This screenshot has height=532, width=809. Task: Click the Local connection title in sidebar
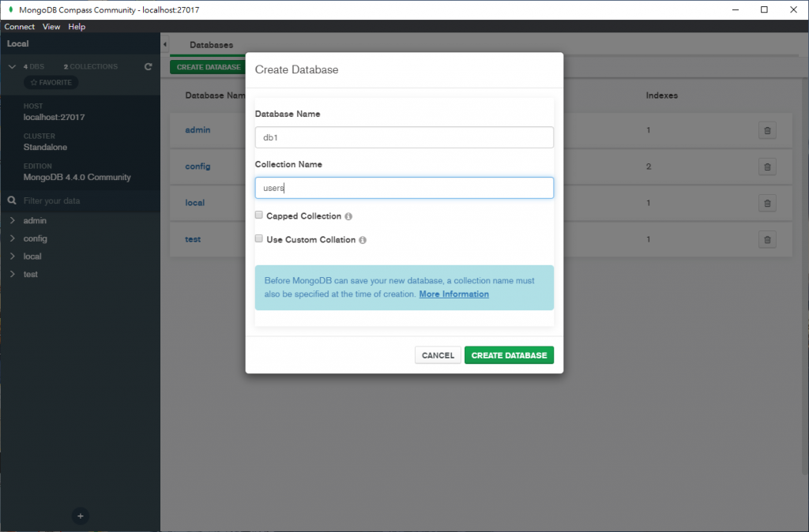tap(17, 44)
